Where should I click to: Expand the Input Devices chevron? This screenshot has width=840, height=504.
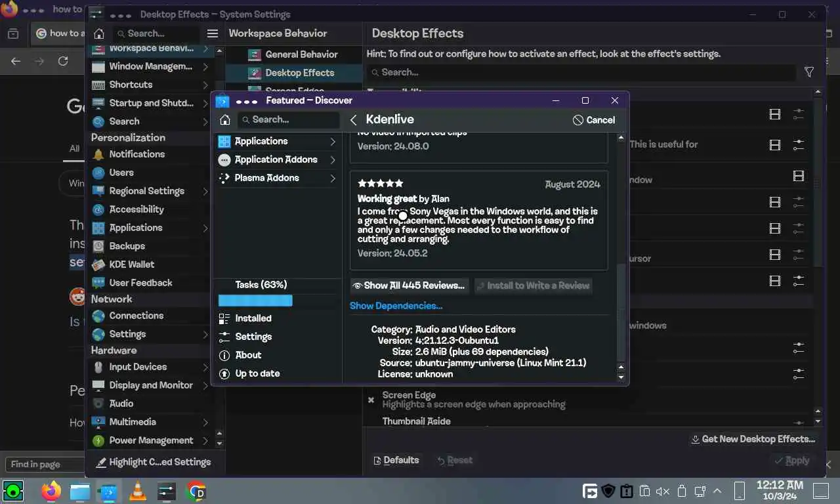tap(205, 367)
